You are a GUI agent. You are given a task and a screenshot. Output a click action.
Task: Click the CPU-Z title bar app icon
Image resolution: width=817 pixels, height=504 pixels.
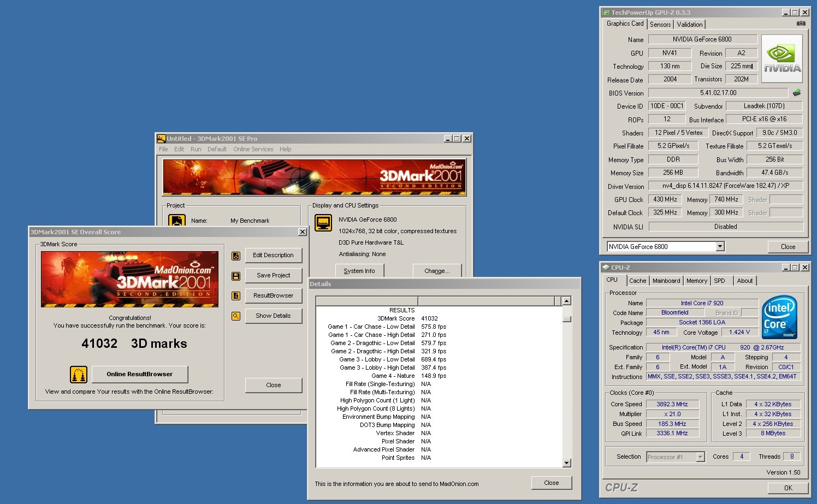click(x=606, y=268)
